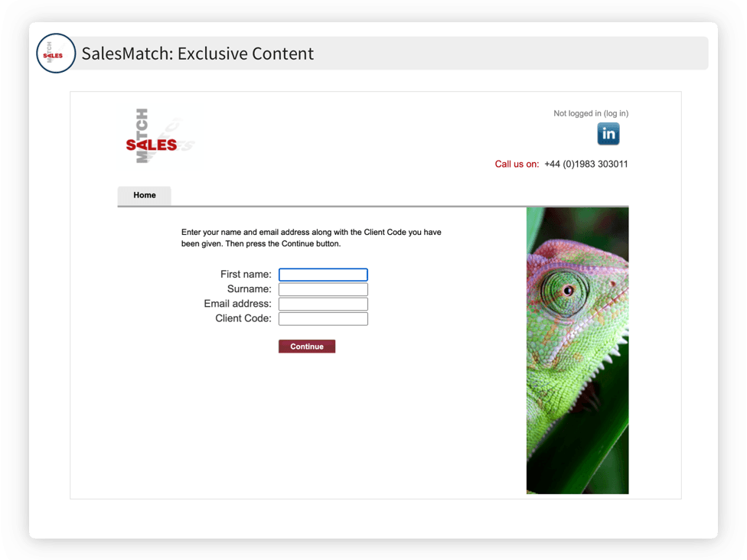Select the Home tab
Image resolution: width=747 pixels, height=560 pixels.
pos(145,195)
